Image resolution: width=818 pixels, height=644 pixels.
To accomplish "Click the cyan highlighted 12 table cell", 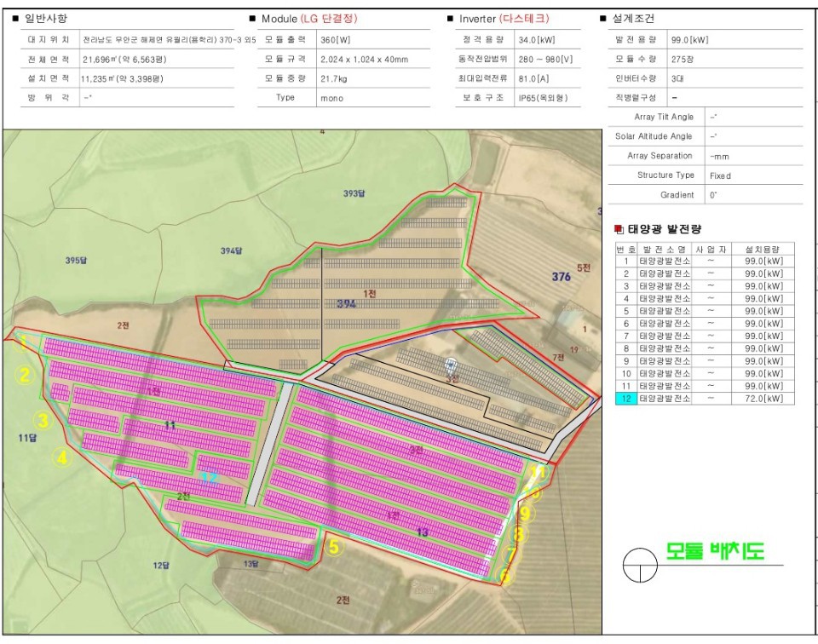I will click(x=626, y=399).
